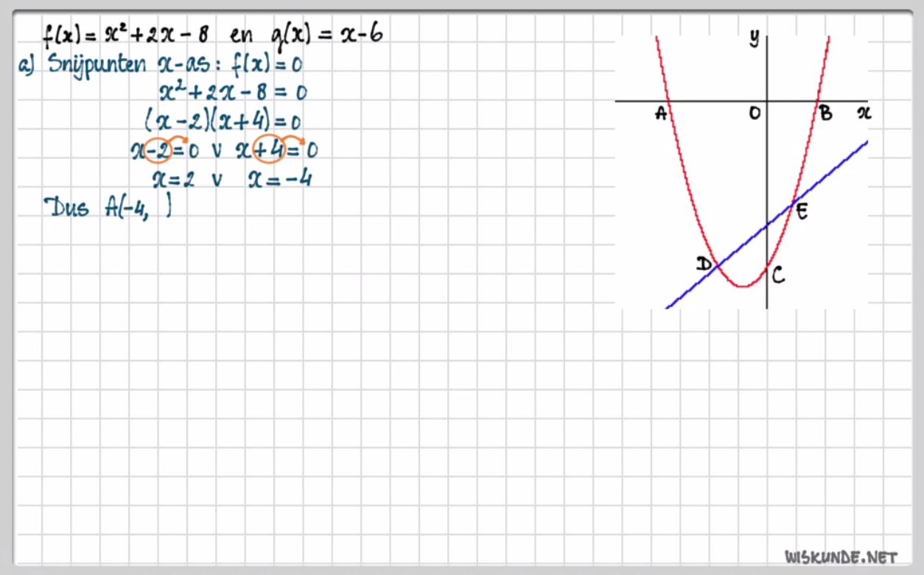The height and width of the screenshot is (575, 924).
Task: Click the 'Dus A(-4, )' text
Action: click(108, 208)
